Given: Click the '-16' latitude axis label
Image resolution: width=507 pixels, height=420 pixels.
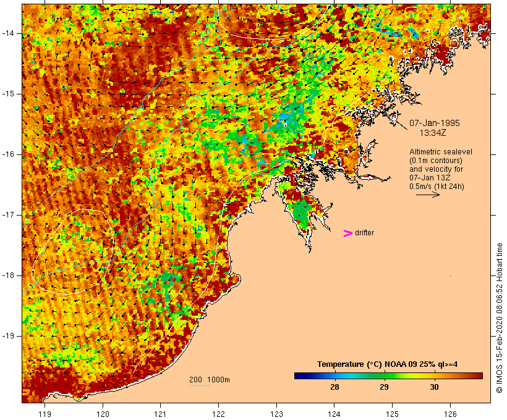Looking at the screenshot, I should (x=8, y=154).
